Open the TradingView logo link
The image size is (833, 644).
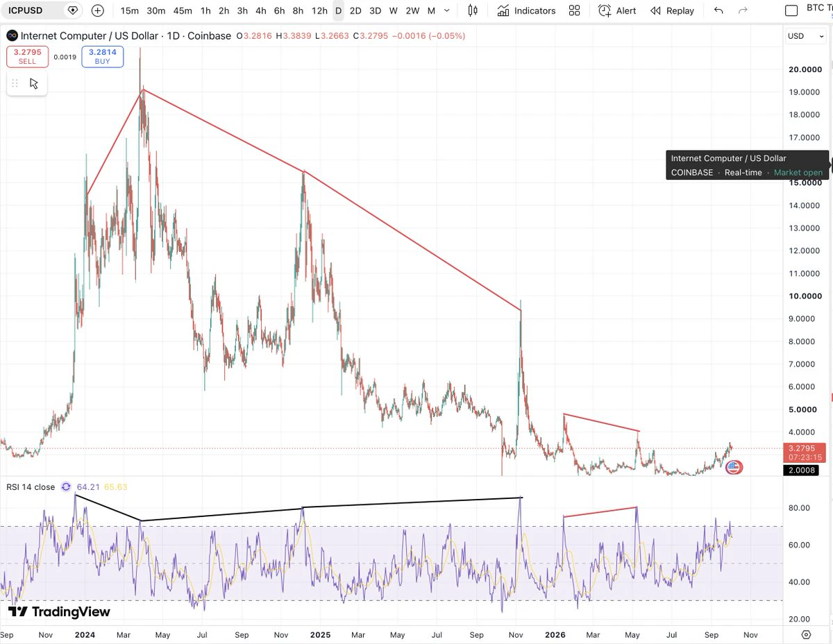click(60, 612)
